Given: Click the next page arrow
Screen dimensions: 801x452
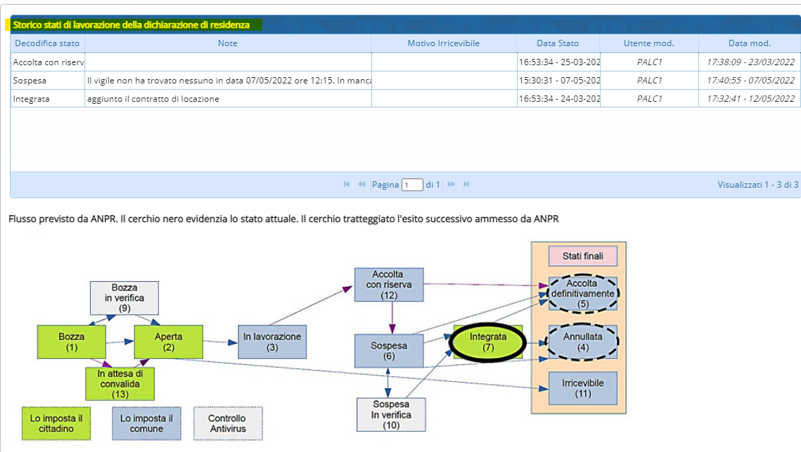Looking at the screenshot, I should pos(452,185).
